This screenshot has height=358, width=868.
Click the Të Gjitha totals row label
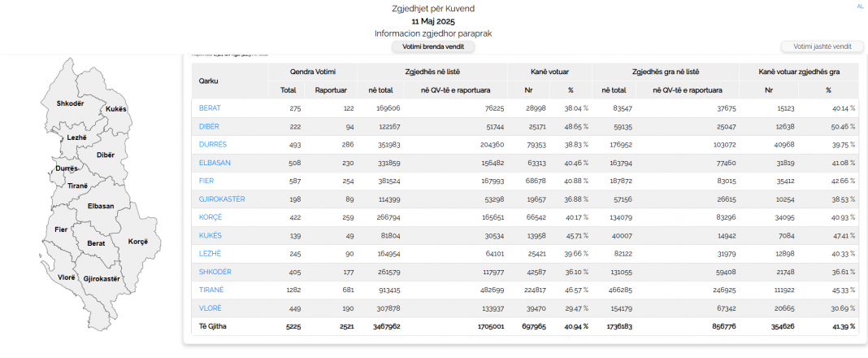point(212,326)
